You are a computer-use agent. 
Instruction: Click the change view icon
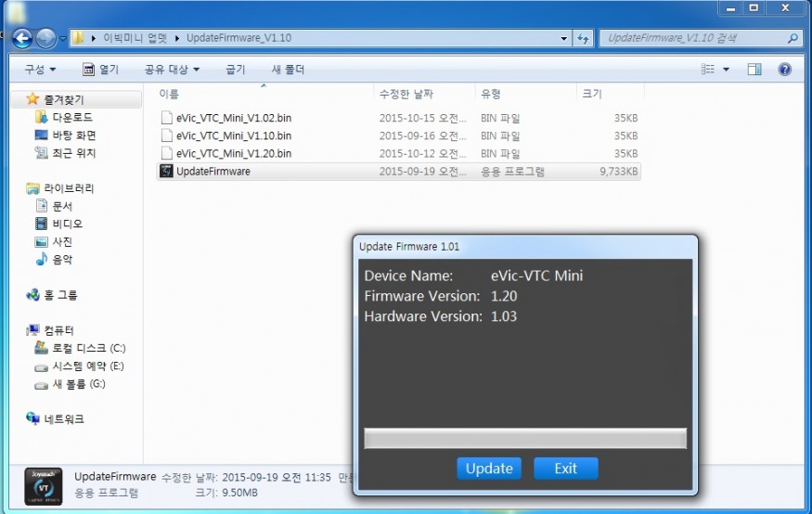click(708, 69)
